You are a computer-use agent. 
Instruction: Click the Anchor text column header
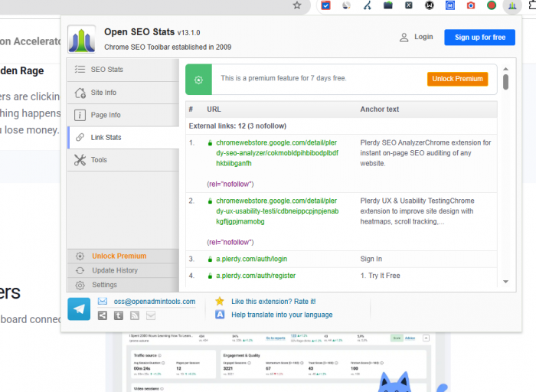click(380, 109)
